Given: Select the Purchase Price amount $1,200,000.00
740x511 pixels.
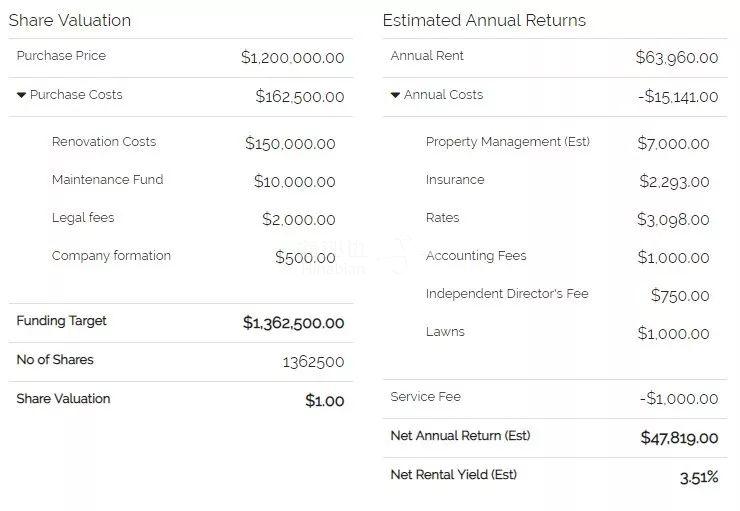Looking at the screenshot, I should (293, 58).
